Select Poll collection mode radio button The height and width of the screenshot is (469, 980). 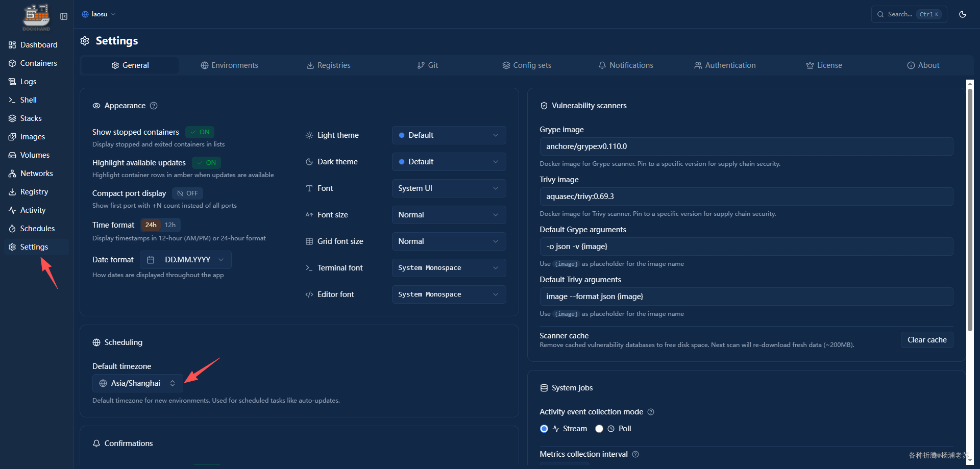coord(599,429)
